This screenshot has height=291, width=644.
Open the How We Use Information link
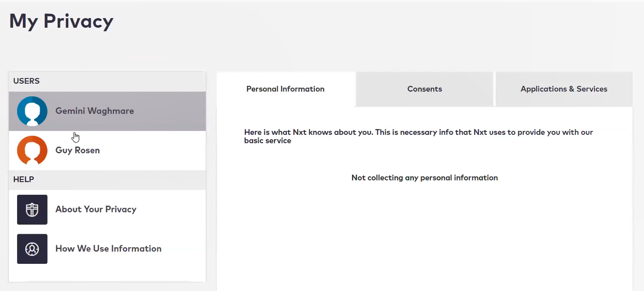108,249
